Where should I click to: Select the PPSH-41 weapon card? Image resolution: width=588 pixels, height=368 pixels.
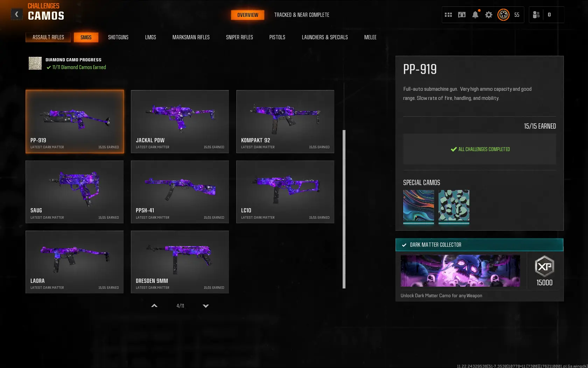[180, 192]
